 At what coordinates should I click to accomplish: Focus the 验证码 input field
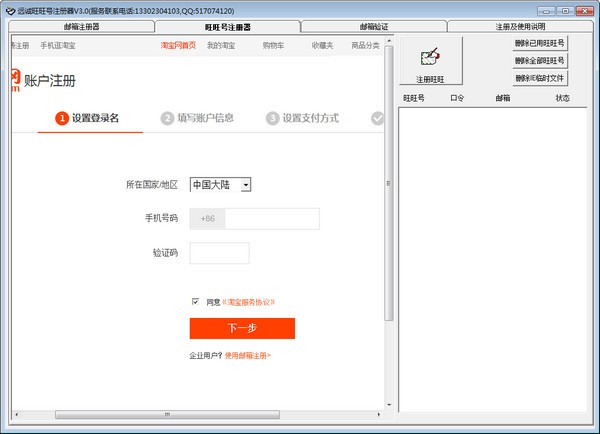click(220, 253)
